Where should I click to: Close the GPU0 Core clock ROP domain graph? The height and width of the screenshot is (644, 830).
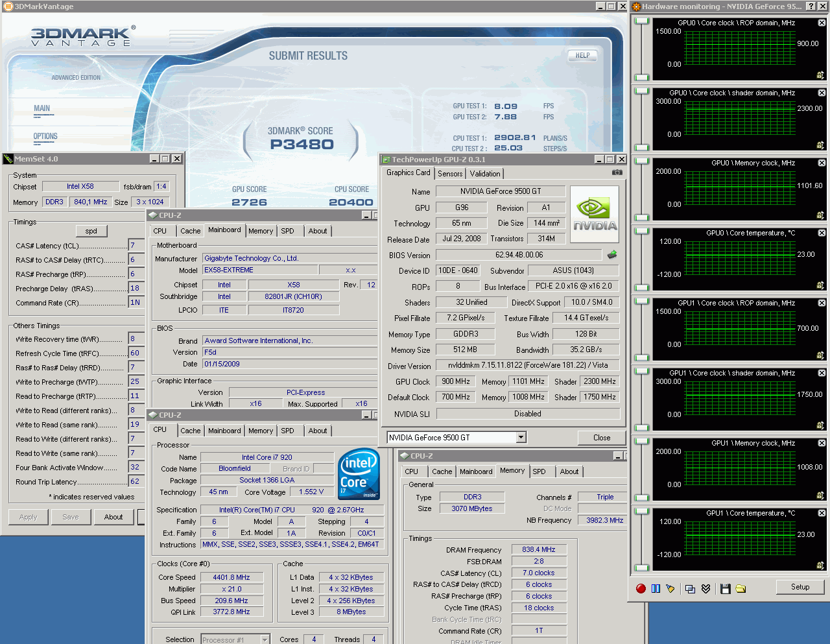pyautogui.click(x=822, y=23)
